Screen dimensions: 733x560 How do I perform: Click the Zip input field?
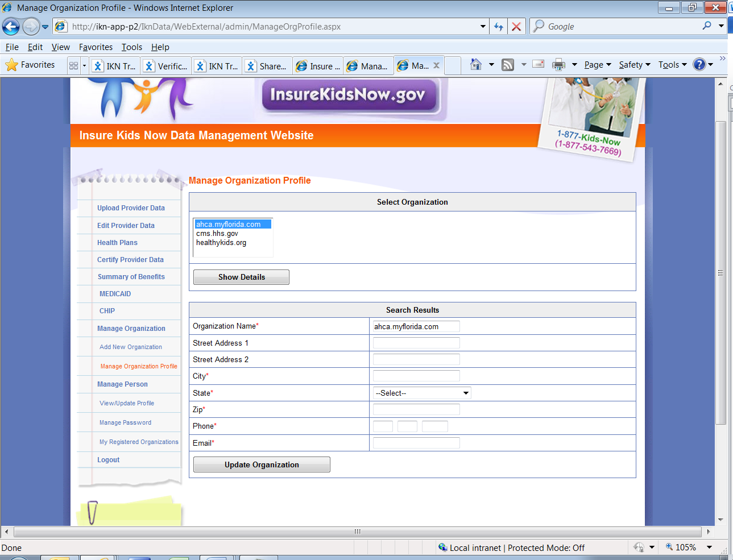pyautogui.click(x=416, y=409)
